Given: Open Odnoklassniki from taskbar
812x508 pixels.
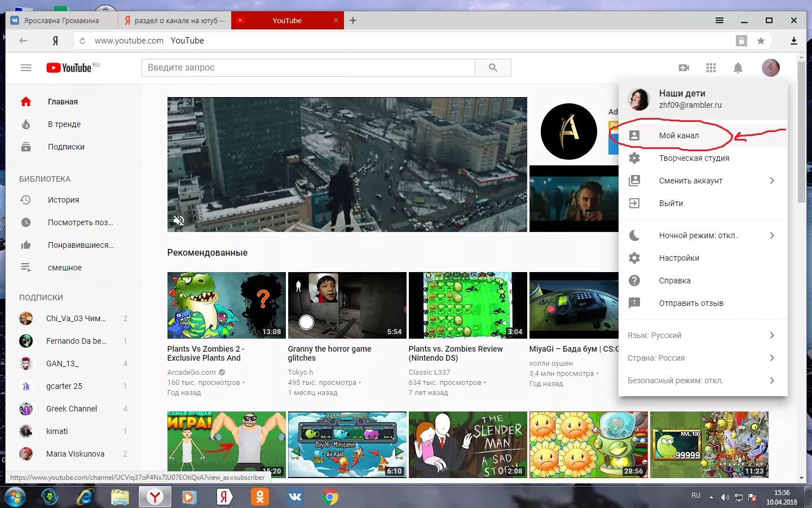Looking at the screenshot, I should point(260,497).
